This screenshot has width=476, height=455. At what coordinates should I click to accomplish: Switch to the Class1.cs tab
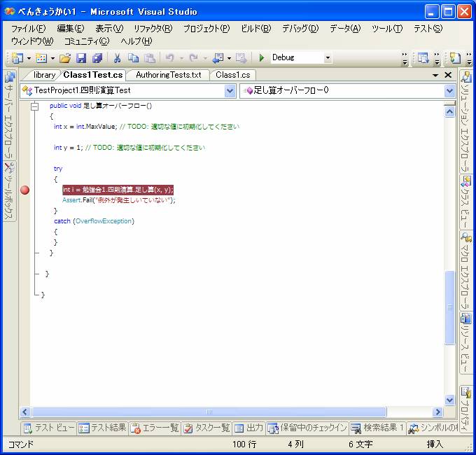[232, 75]
